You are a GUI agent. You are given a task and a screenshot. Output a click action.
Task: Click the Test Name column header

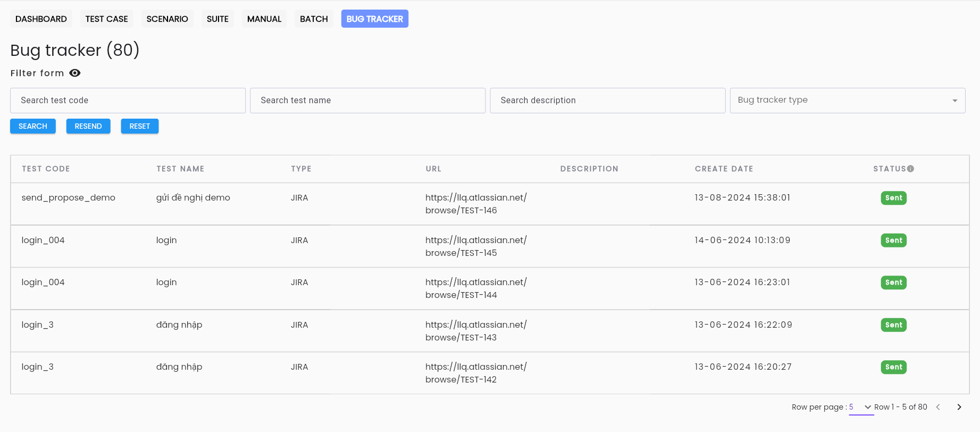click(180, 169)
